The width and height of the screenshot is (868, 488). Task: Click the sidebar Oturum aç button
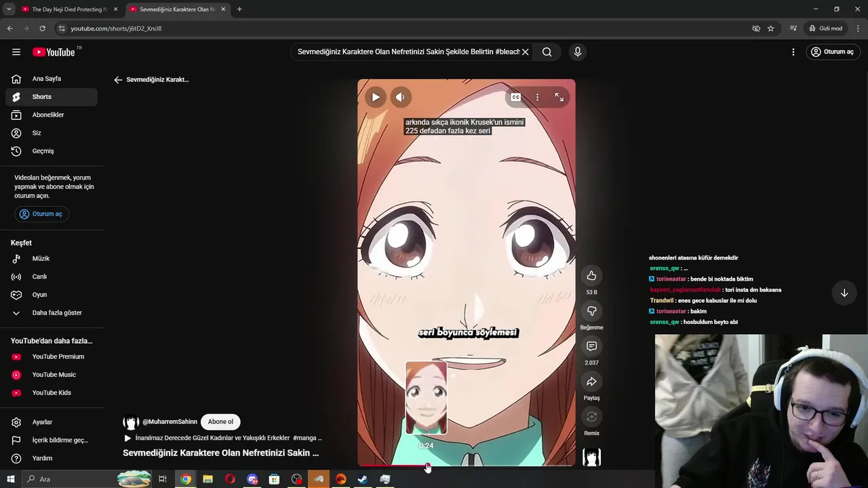point(42,214)
